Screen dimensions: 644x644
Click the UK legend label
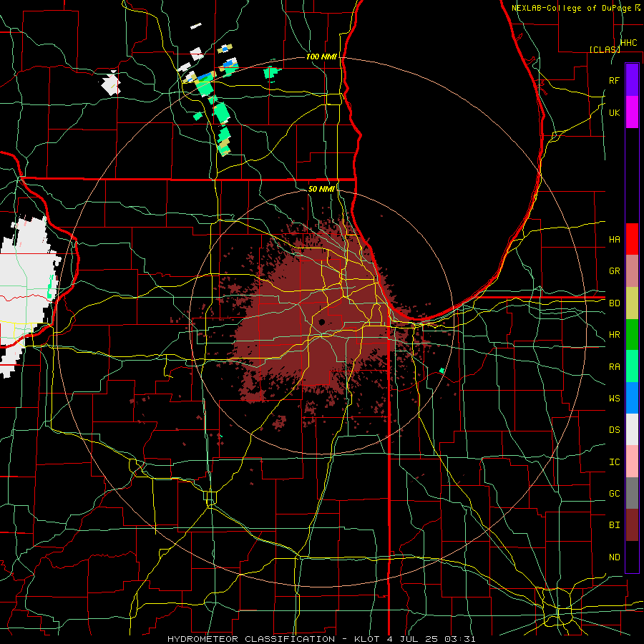615,112
